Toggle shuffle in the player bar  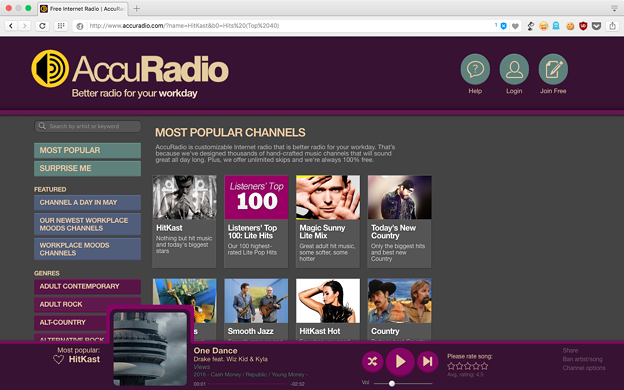point(372,361)
